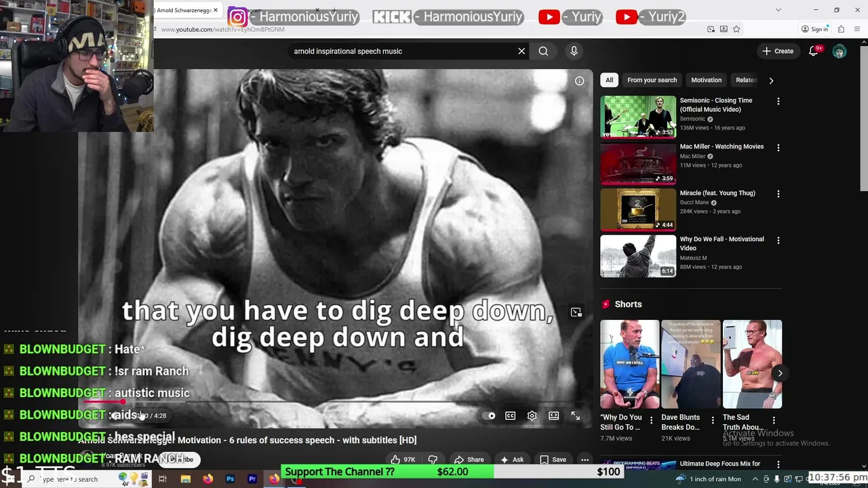The image size is (868, 488).
Task: Open the weather widget '1 inch of rain Mon'
Action: [709, 479]
